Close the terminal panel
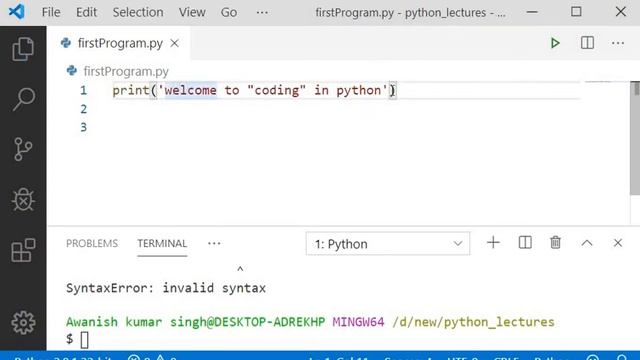Viewport: 640px width, 360px height. click(x=618, y=243)
